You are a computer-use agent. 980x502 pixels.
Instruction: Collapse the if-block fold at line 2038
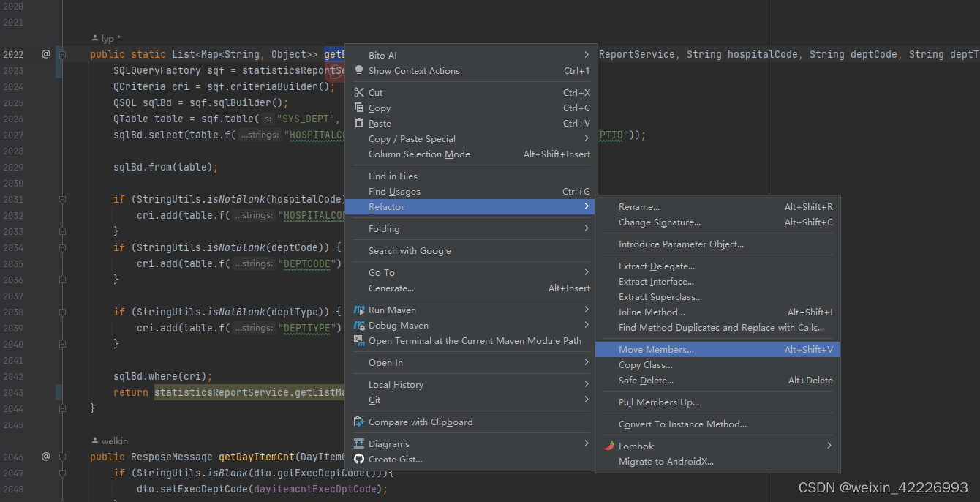coord(62,312)
